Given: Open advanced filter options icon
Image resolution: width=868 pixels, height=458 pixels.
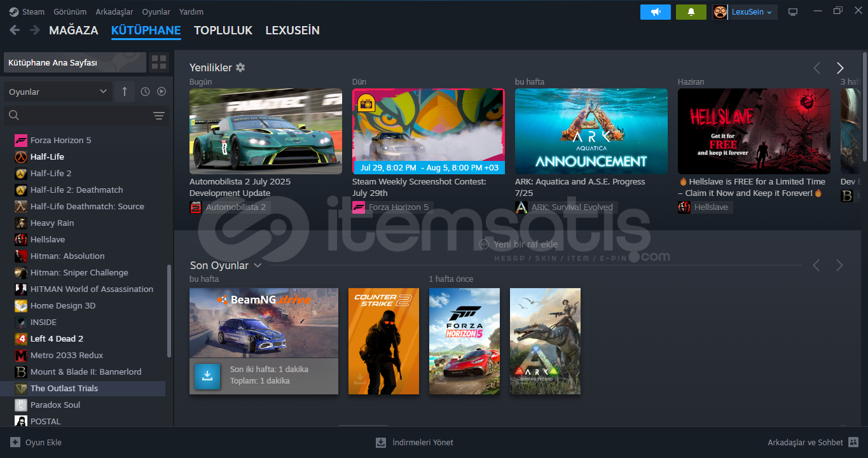Looking at the screenshot, I should (x=159, y=115).
